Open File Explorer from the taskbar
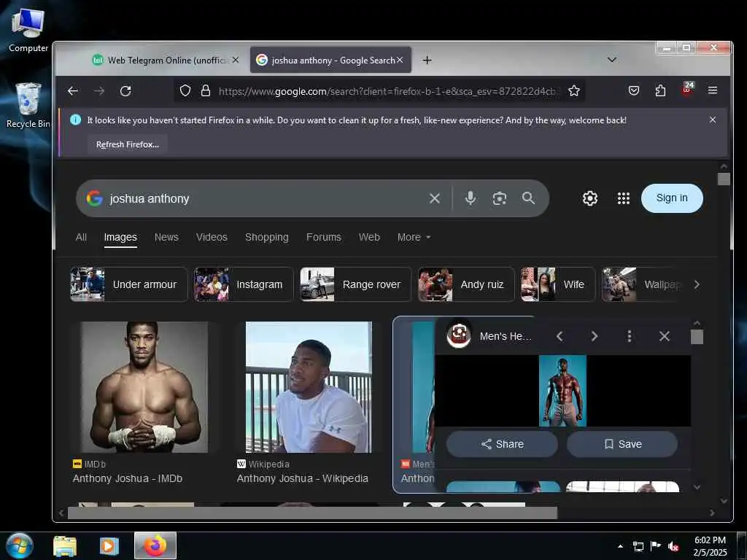The image size is (747, 560). pyautogui.click(x=65, y=546)
